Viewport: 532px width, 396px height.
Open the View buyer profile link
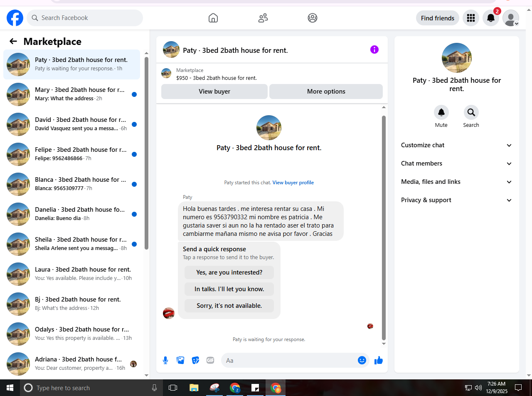(x=293, y=183)
